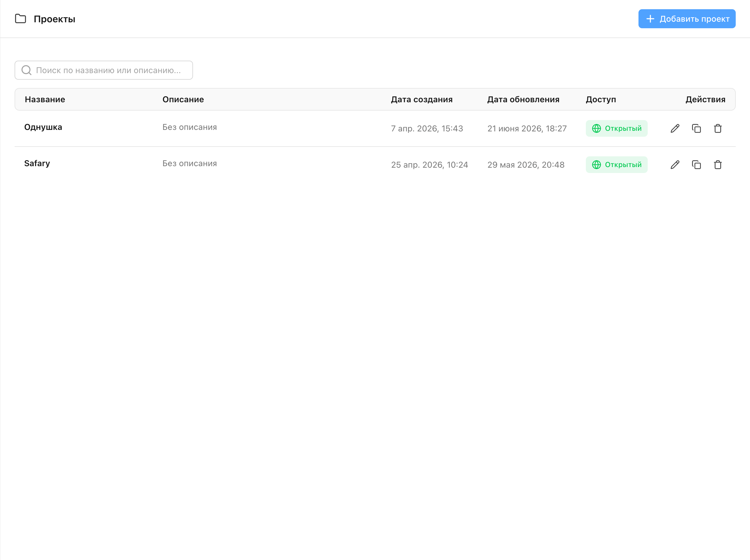Click the Действия column header

[x=705, y=99]
